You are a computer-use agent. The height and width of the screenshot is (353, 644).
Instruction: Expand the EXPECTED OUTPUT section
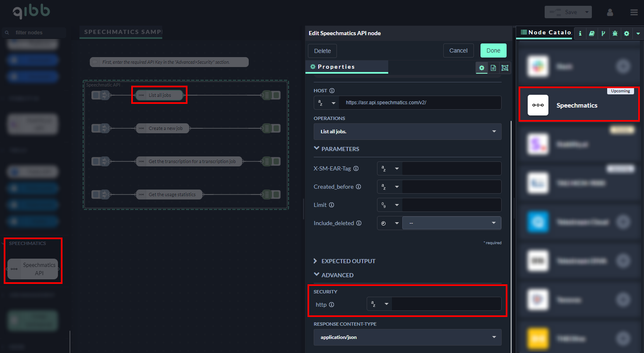click(316, 261)
